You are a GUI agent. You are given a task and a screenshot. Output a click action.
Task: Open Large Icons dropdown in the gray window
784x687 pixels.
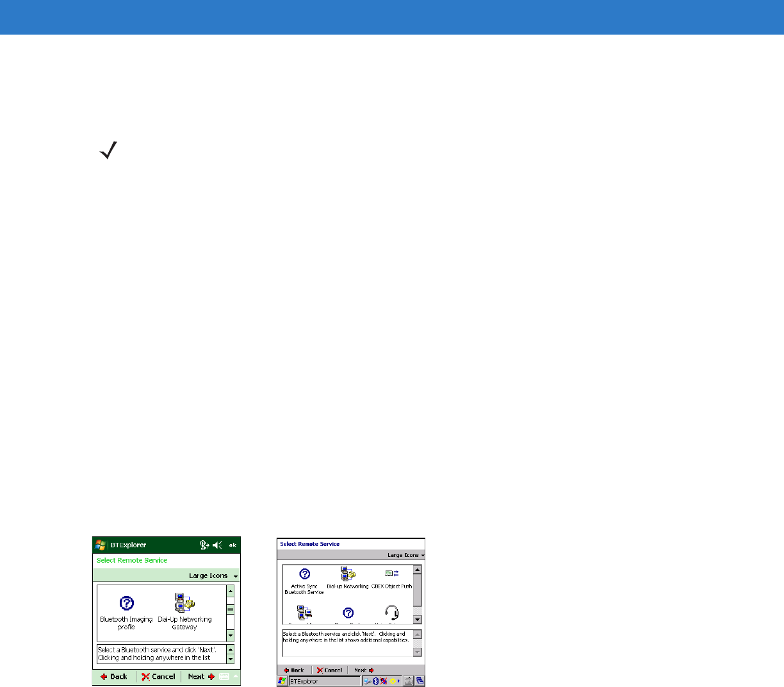[x=406, y=555]
